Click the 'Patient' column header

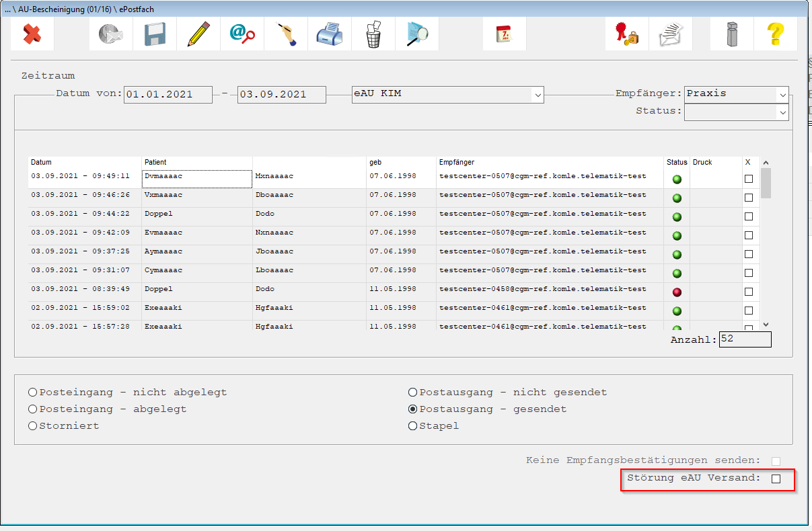click(197, 163)
